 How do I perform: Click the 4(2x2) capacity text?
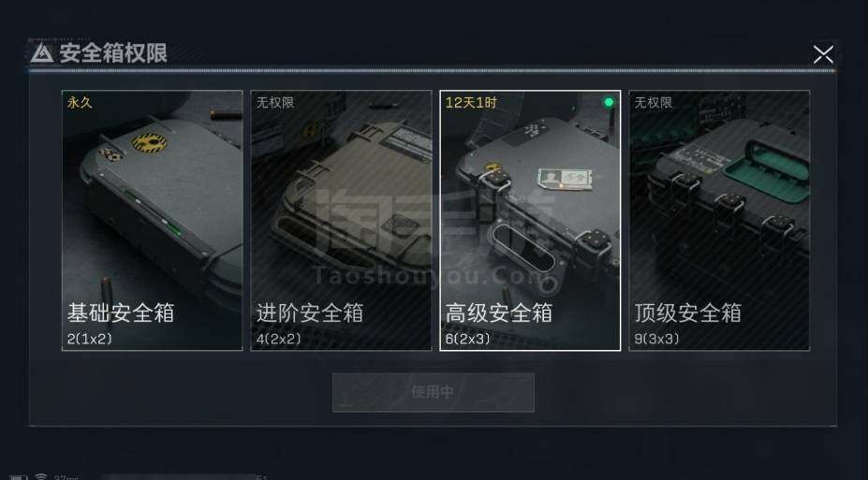[278, 339]
